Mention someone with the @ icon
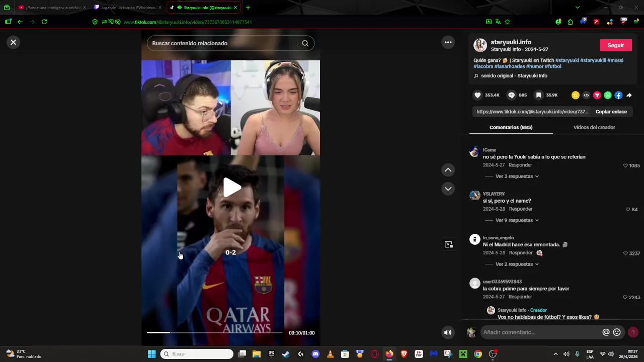This screenshot has height=362, width=644. pyautogui.click(x=606, y=332)
